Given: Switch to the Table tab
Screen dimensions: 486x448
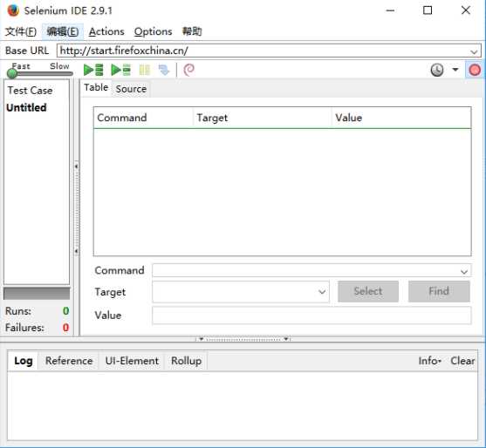Looking at the screenshot, I should tap(96, 88).
